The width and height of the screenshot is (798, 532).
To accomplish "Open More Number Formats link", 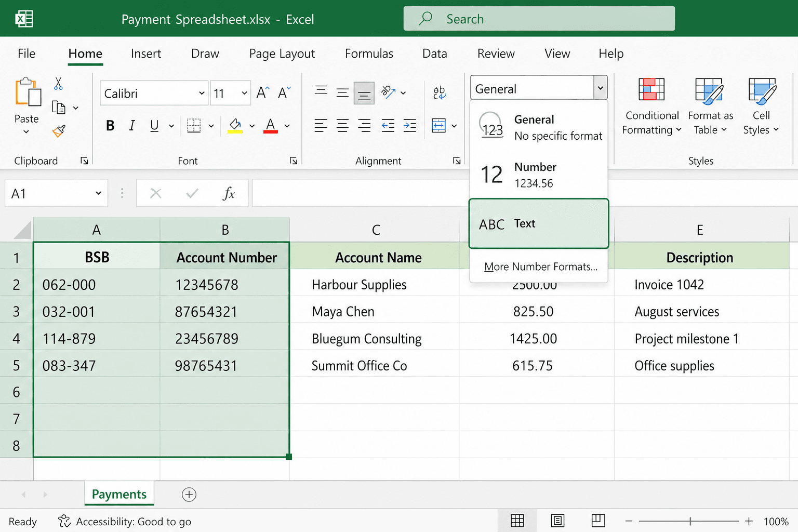I will (541, 267).
